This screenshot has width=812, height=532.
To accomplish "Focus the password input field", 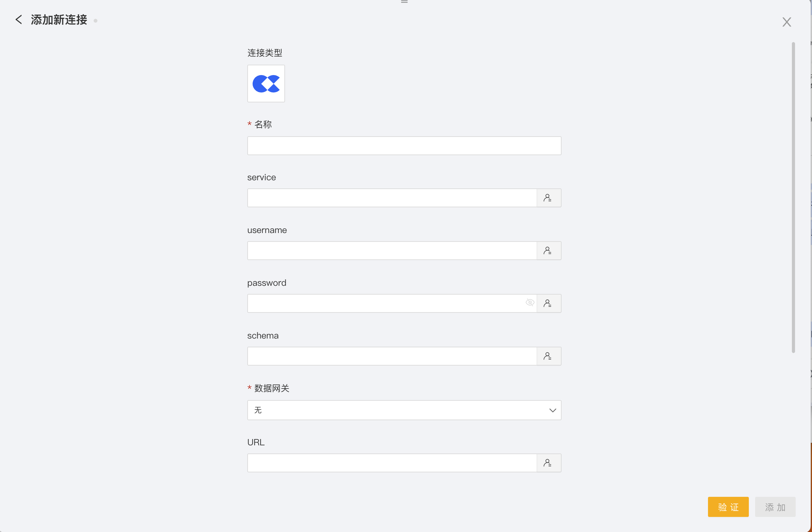I will click(386, 303).
